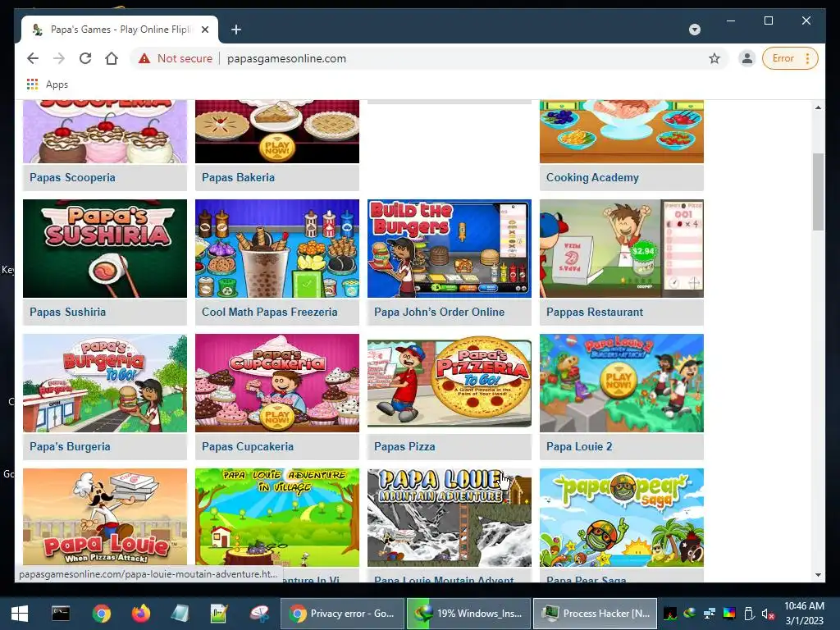Open the Cooking Academy game link

pyautogui.click(x=592, y=177)
